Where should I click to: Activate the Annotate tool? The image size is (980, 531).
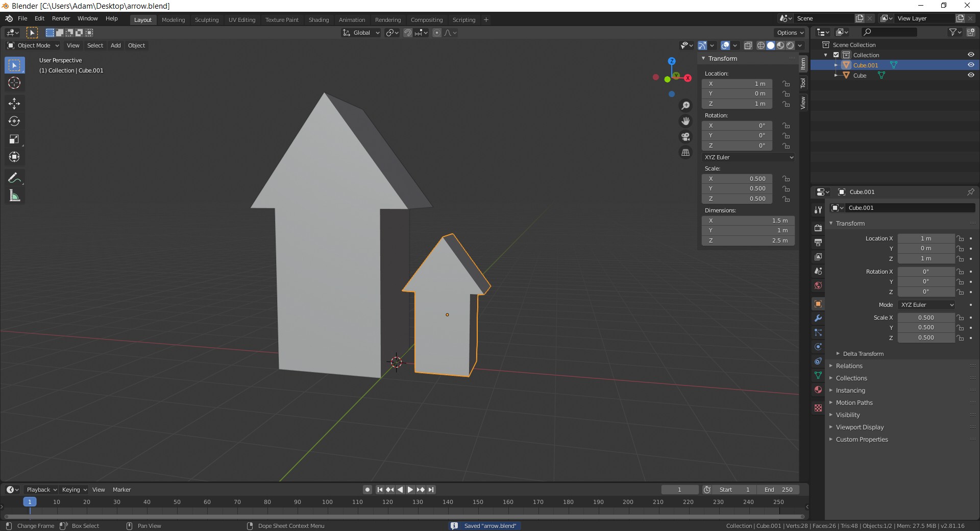pyautogui.click(x=14, y=177)
